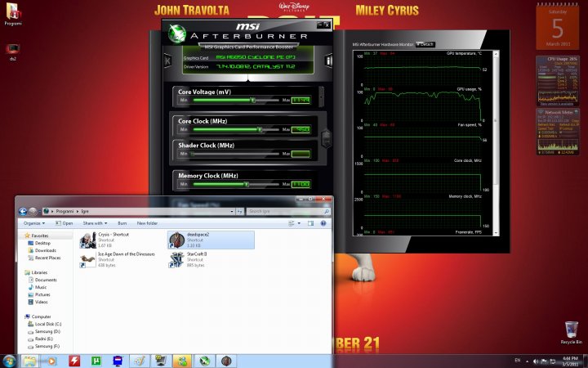588x368 pixels.
Task: Open Recent Places in the navigation pane
Action: tap(44, 258)
